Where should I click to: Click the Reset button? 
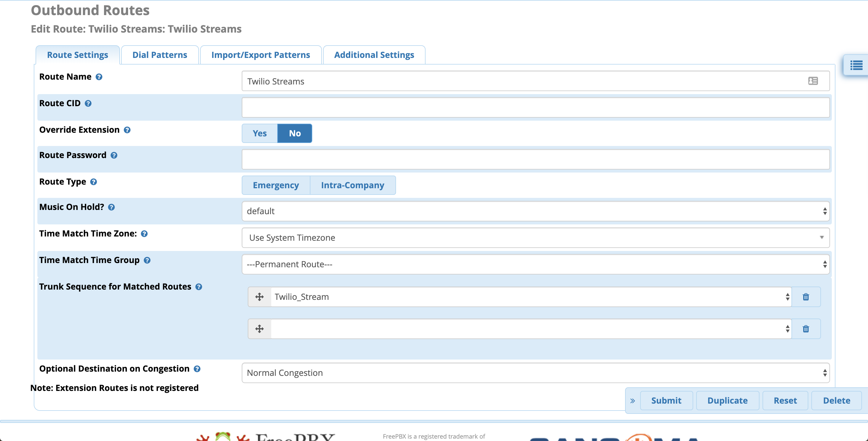click(x=785, y=401)
